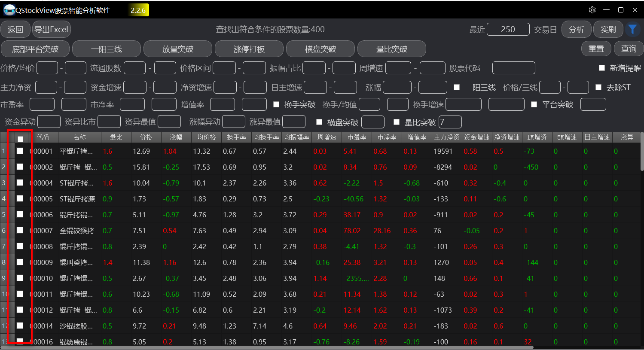
Task: Sort by 市盈率 column header
Action: tap(357, 137)
